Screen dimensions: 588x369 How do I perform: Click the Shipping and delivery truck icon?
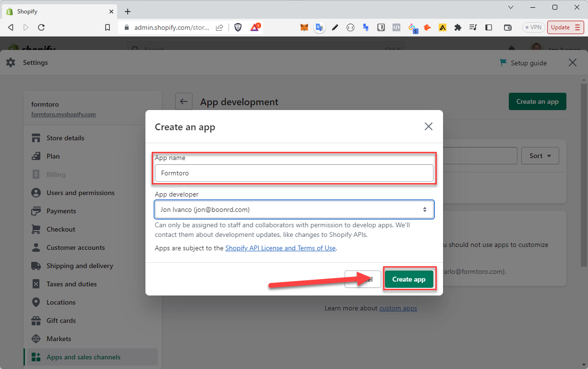pos(36,266)
